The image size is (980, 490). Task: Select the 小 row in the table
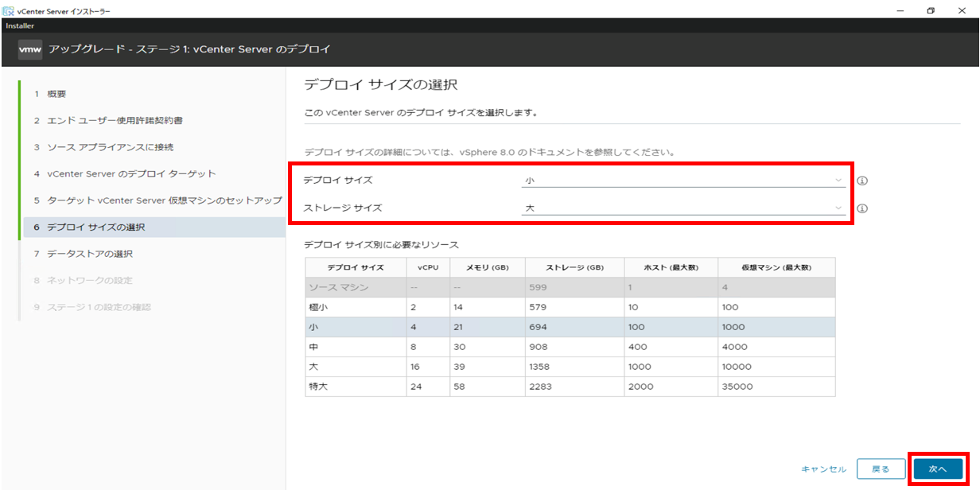[x=570, y=327]
